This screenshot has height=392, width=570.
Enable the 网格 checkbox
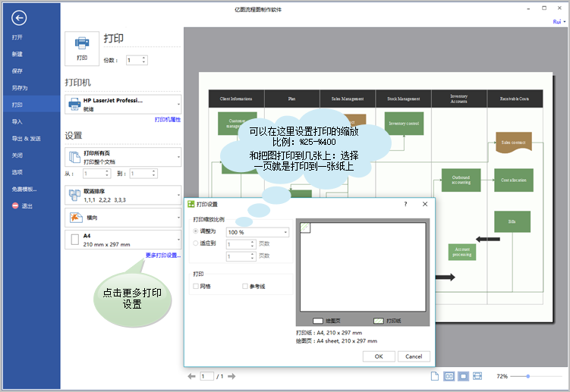click(196, 287)
